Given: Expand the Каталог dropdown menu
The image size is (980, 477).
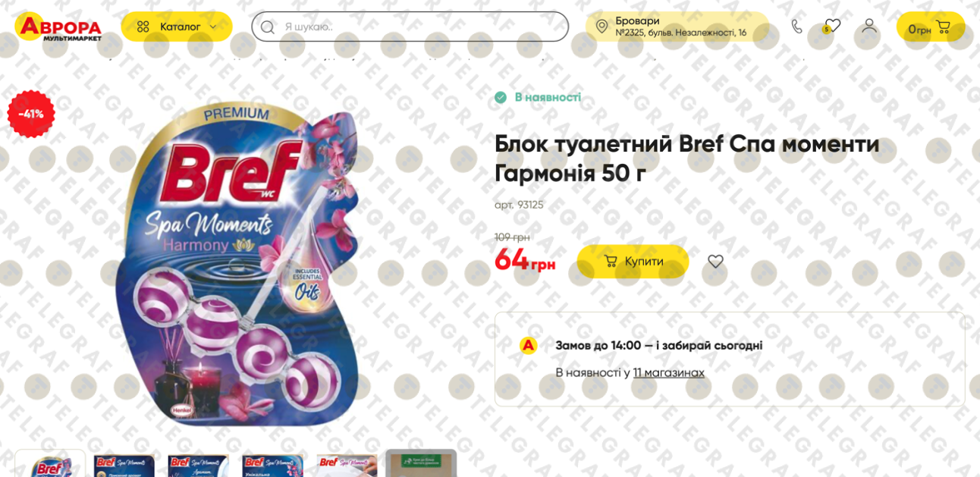Looking at the screenshot, I should point(177,27).
